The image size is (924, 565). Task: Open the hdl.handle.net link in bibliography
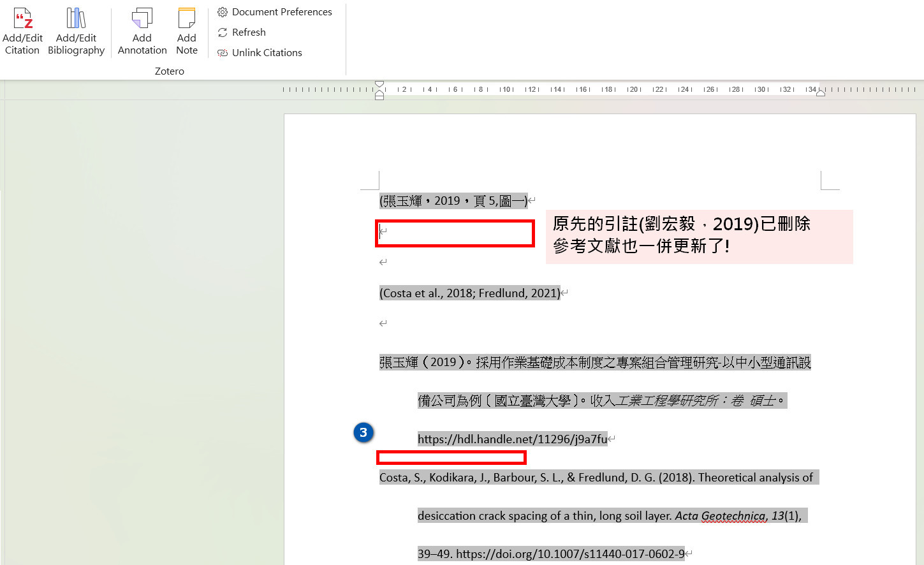tap(513, 439)
